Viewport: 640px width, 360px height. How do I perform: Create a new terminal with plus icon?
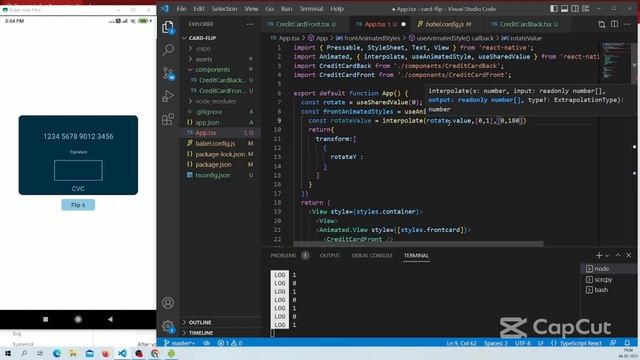coord(599,255)
